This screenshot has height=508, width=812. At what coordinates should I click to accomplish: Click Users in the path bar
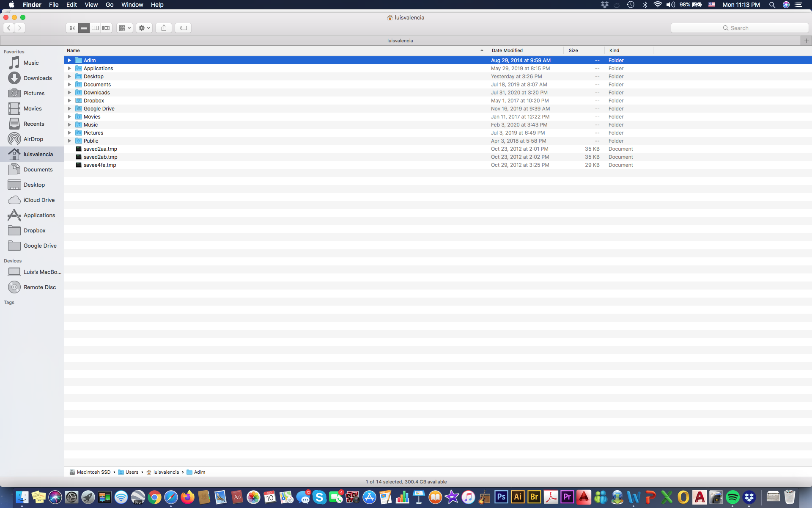(x=132, y=472)
